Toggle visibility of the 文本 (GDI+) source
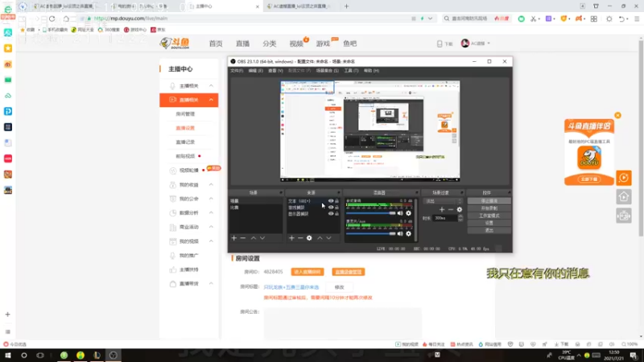This screenshot has height=362, width=644. coord(331,201)
